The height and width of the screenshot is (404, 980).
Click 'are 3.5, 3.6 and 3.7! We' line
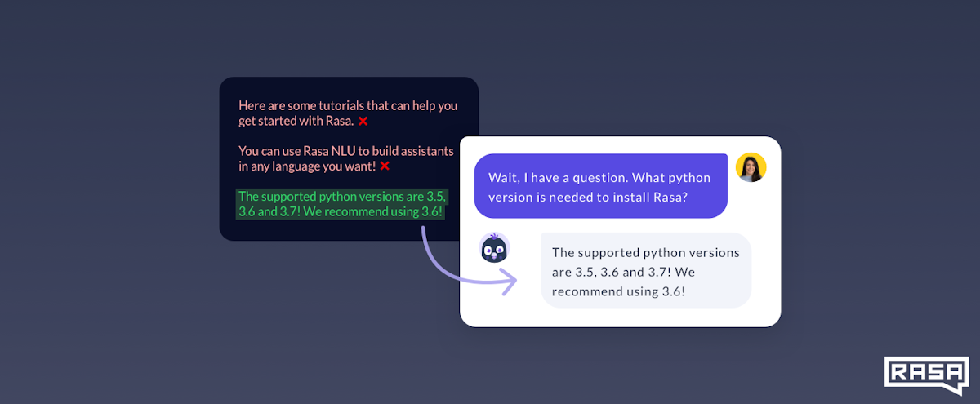click(623, 272)
